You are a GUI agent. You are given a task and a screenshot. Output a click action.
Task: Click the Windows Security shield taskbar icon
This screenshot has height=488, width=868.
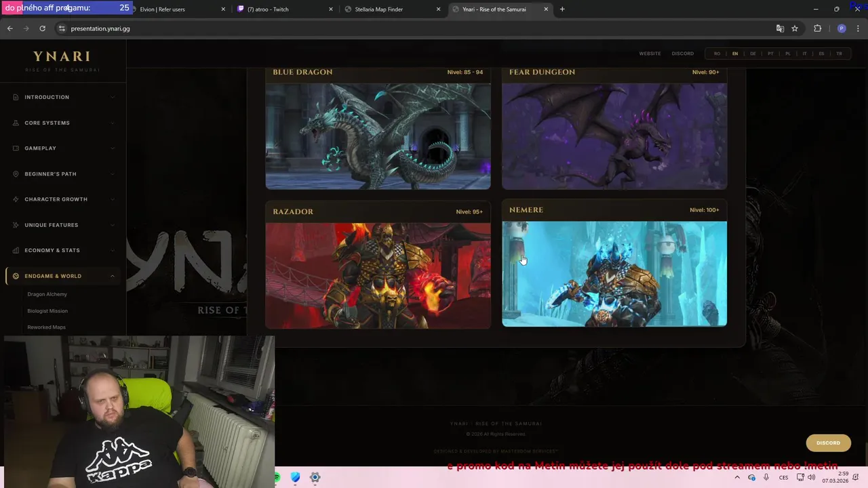click(x=296, y=477)
